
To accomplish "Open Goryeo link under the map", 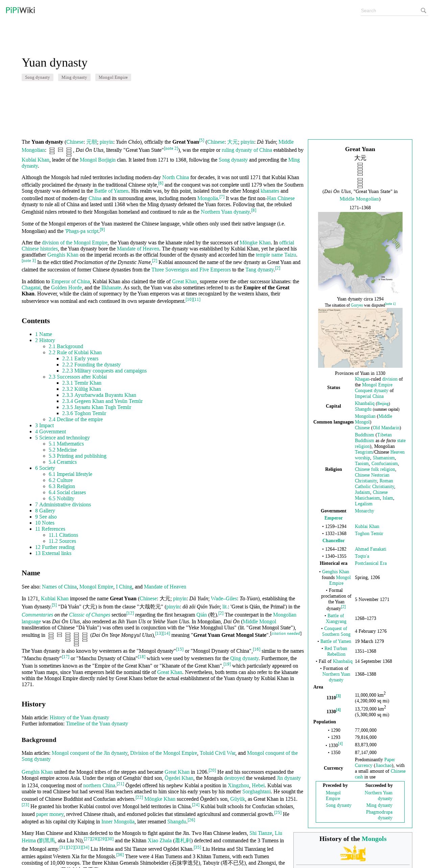I will click(x=357, y=305).
